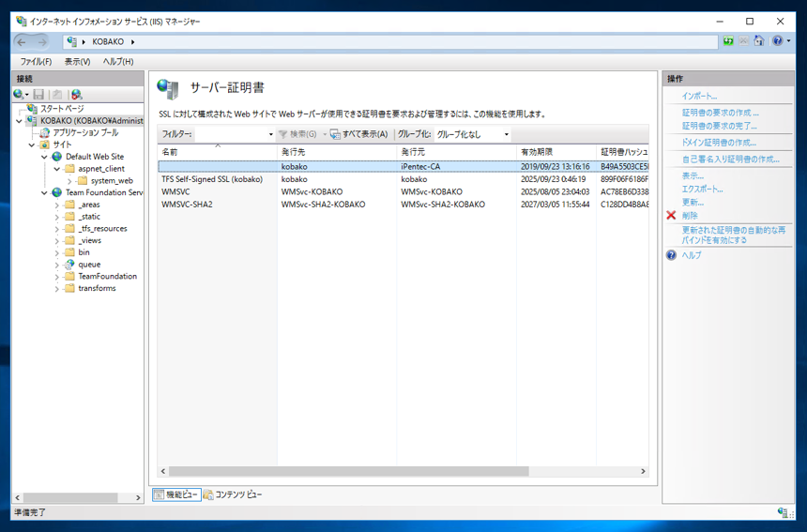Screen dimensions: 807x532
Task: Click the Help icon in actions pane
Action: [671, 255]
